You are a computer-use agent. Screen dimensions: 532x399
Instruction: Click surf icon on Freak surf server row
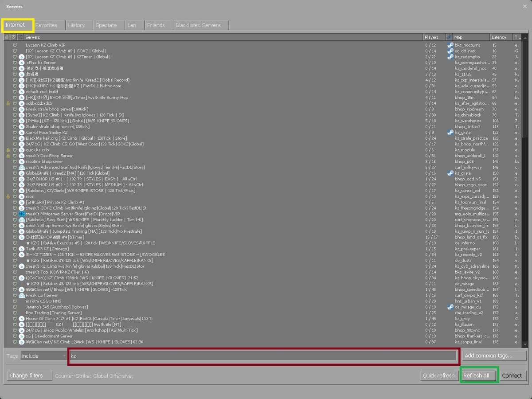(x=21, y=295)
